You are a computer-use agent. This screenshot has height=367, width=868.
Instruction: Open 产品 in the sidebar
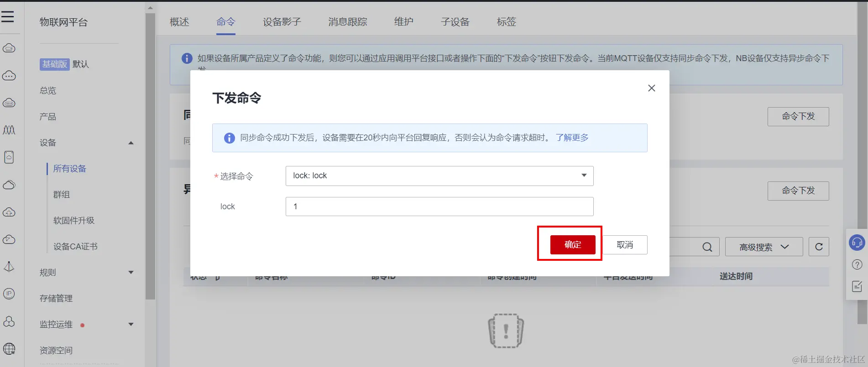pos(48,117)
